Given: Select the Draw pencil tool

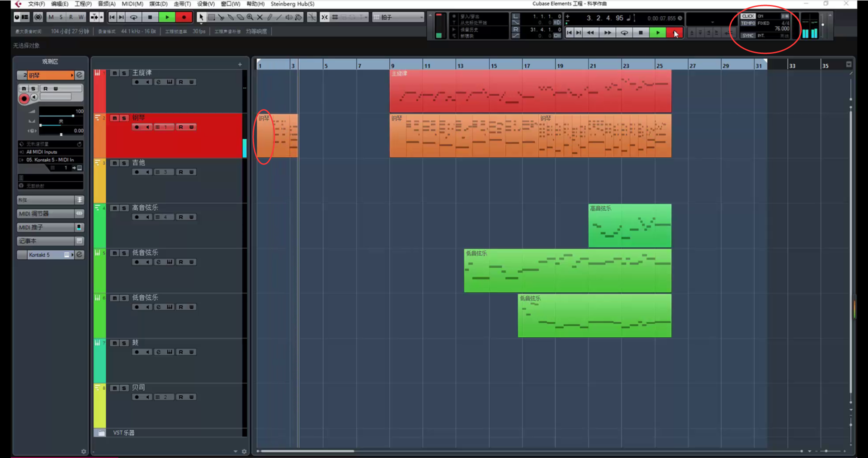Looking at the screenshot, I should (x=269, y=17).
